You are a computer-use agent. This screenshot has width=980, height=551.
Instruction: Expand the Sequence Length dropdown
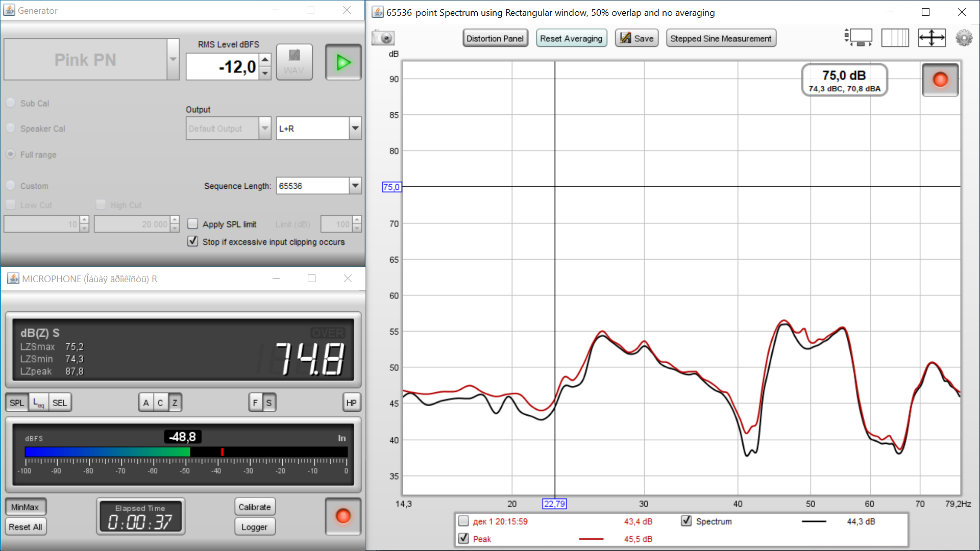tap(355, 186)
